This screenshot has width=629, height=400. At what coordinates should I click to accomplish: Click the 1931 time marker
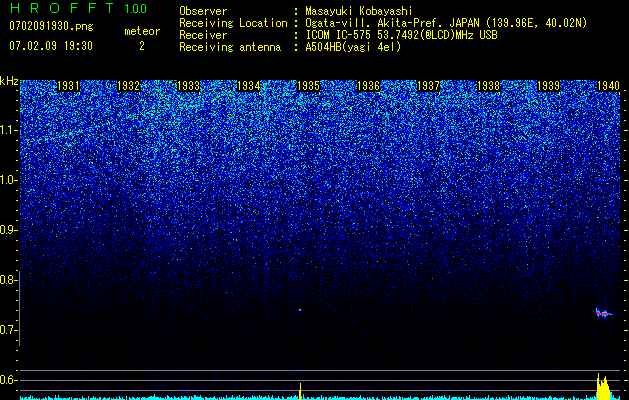click(69, 86)
